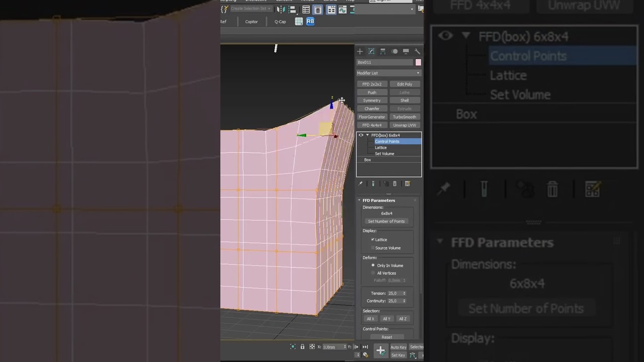Open the Hierarchy panel tab icon
The height and width of the screenshot is (362, 644).
coord(383,51)
